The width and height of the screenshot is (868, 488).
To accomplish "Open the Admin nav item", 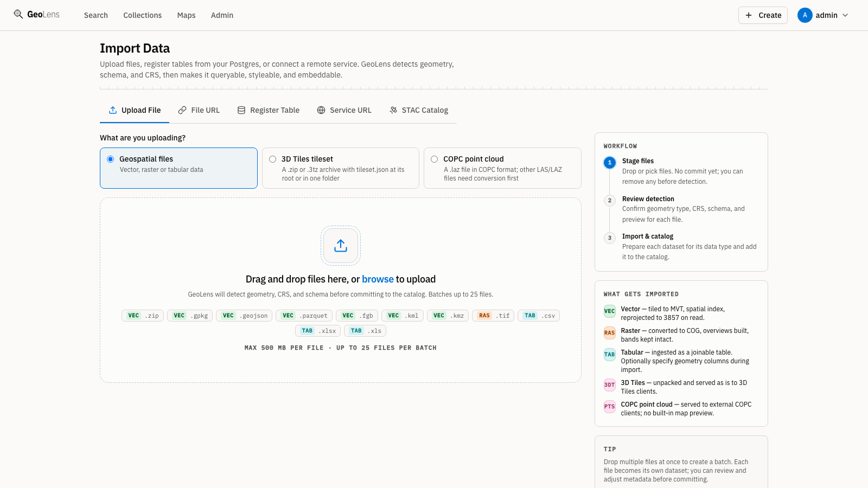I will pyautogui.click(x=222, y=15).
